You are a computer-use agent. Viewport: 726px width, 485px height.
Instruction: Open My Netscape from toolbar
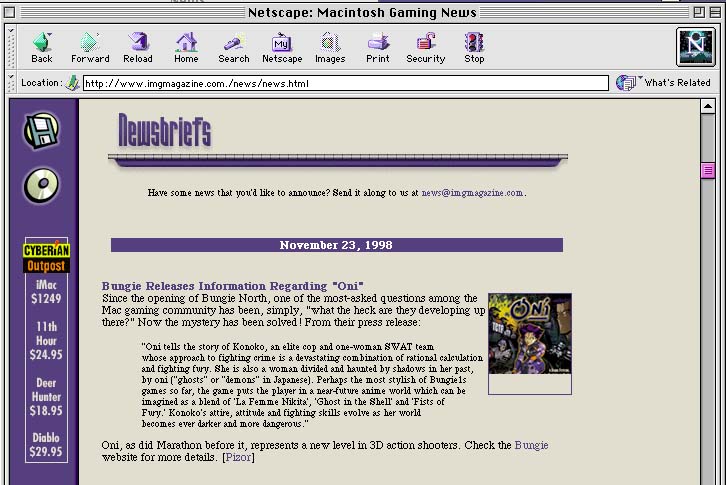click(282, 47)
